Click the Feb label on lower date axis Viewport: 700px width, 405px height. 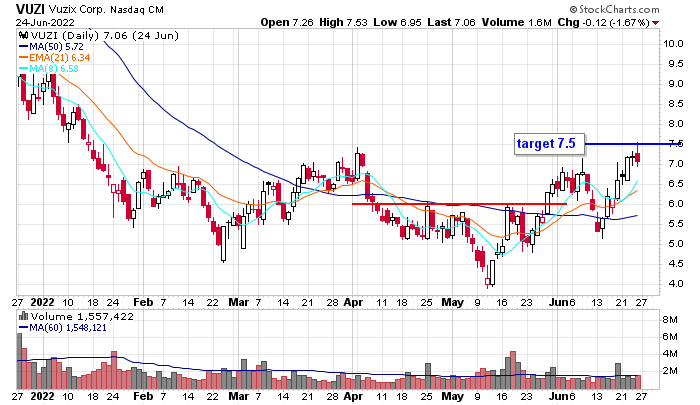click(143, 396)
